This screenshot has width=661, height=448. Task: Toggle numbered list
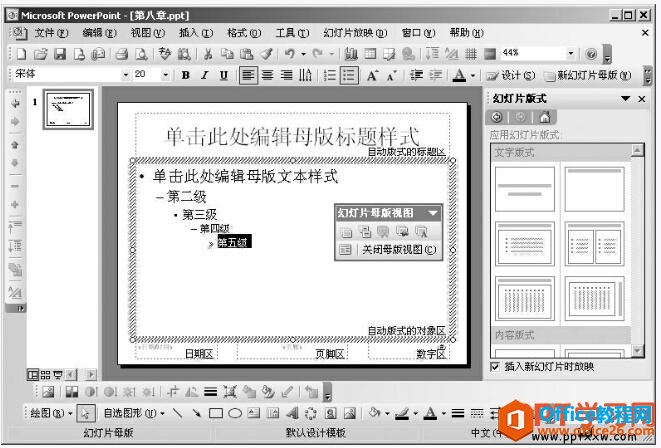point(330,75)
